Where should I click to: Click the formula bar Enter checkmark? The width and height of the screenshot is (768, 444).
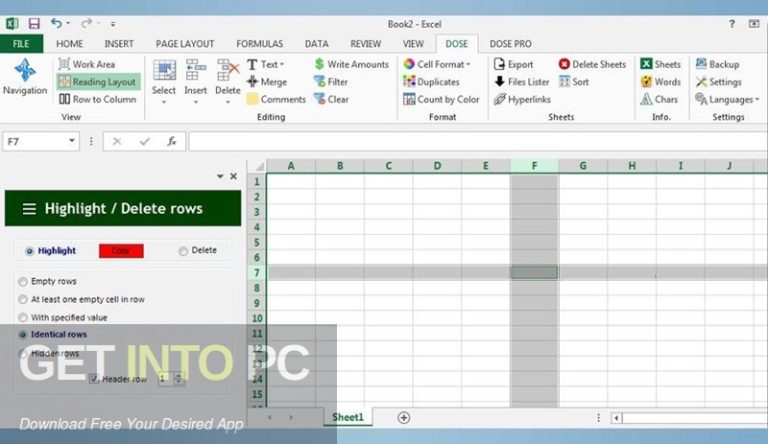[144, 142]
